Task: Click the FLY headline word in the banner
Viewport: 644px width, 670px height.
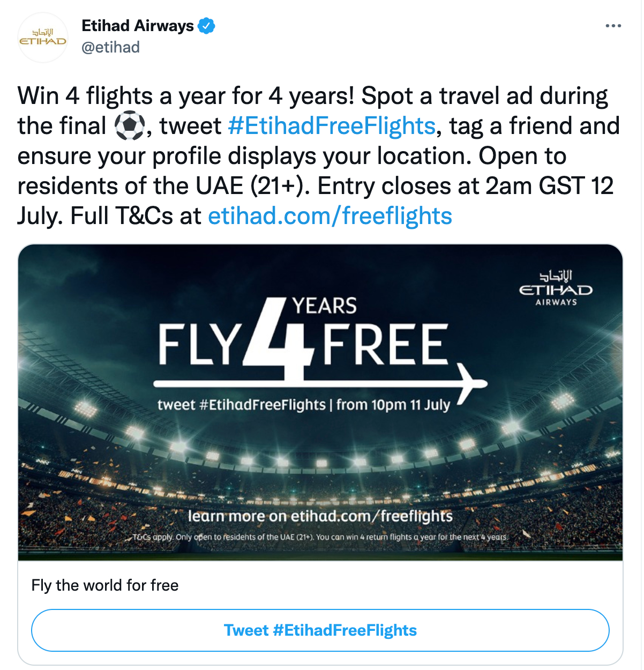Action: (199, 345)
